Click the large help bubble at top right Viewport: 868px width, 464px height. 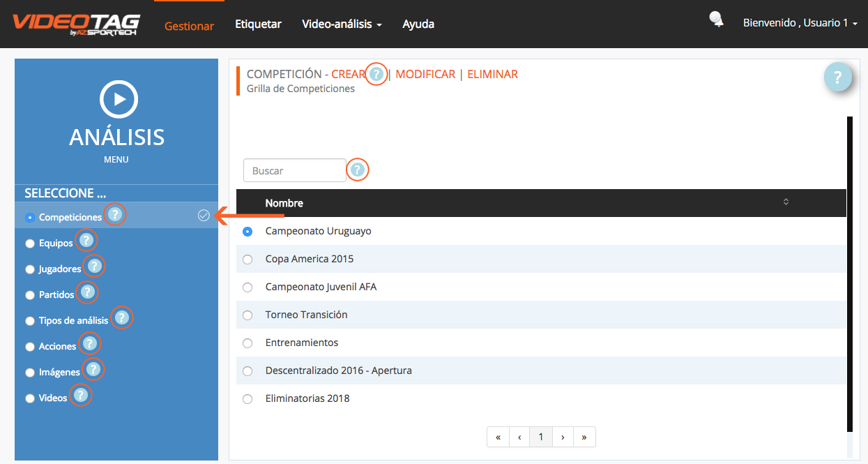(838, 77)
